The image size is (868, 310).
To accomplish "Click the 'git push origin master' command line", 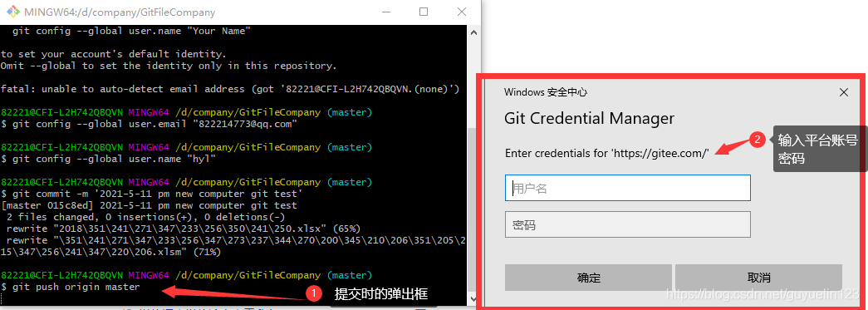I will pos(71,287).
